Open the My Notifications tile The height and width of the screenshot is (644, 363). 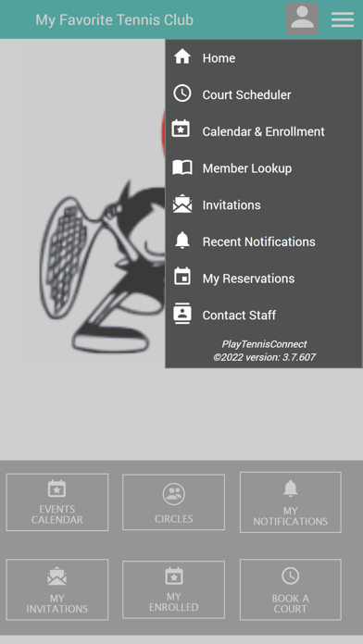pos(290,502)
